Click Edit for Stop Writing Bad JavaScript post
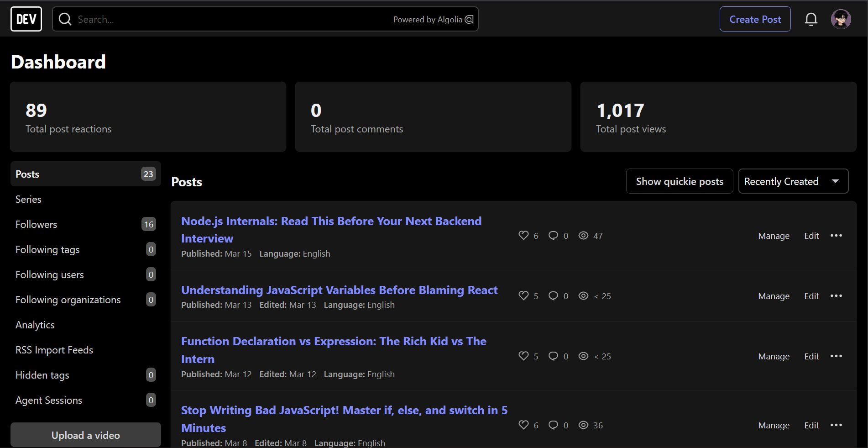 811,425
